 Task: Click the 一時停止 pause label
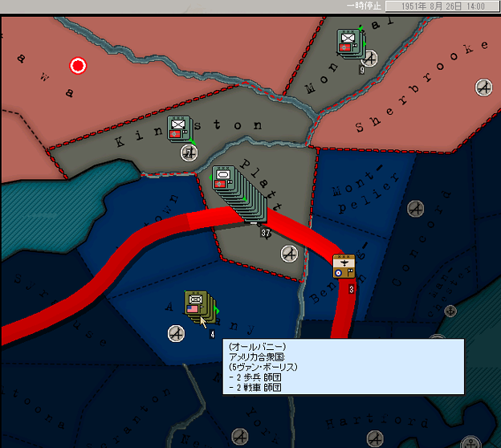click(x=365, y=6)
